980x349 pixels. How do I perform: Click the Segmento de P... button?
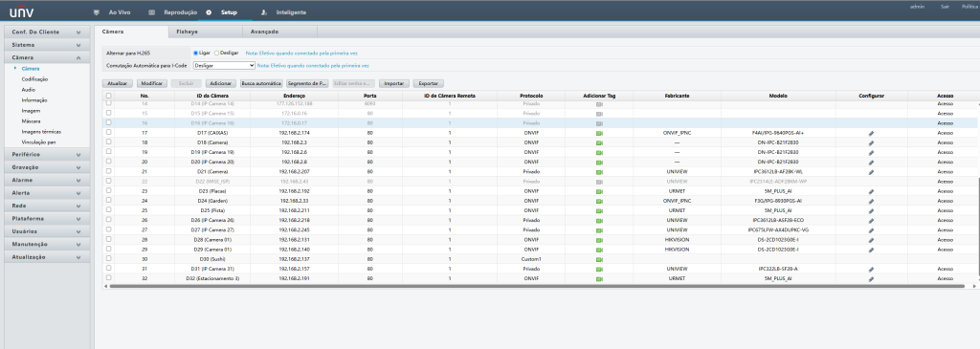pos(307,83)
